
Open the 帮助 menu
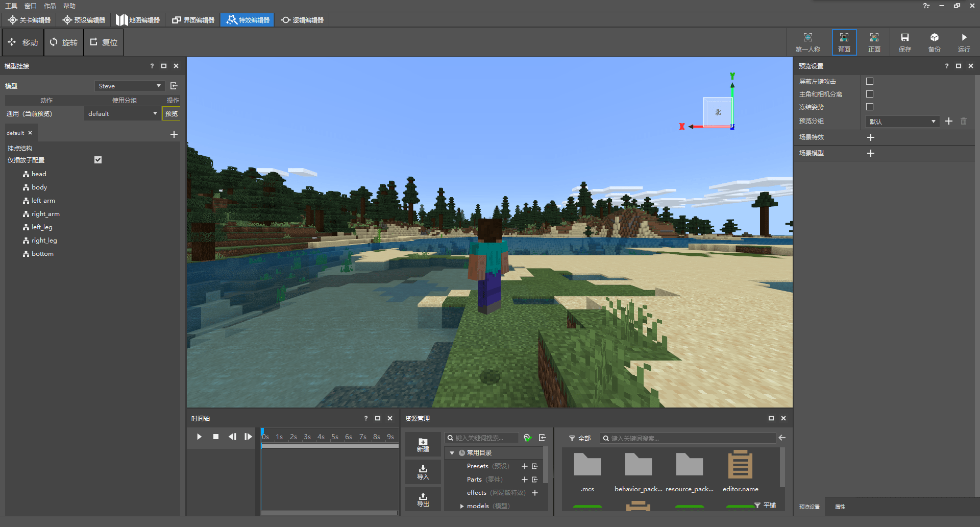point(69,6)
